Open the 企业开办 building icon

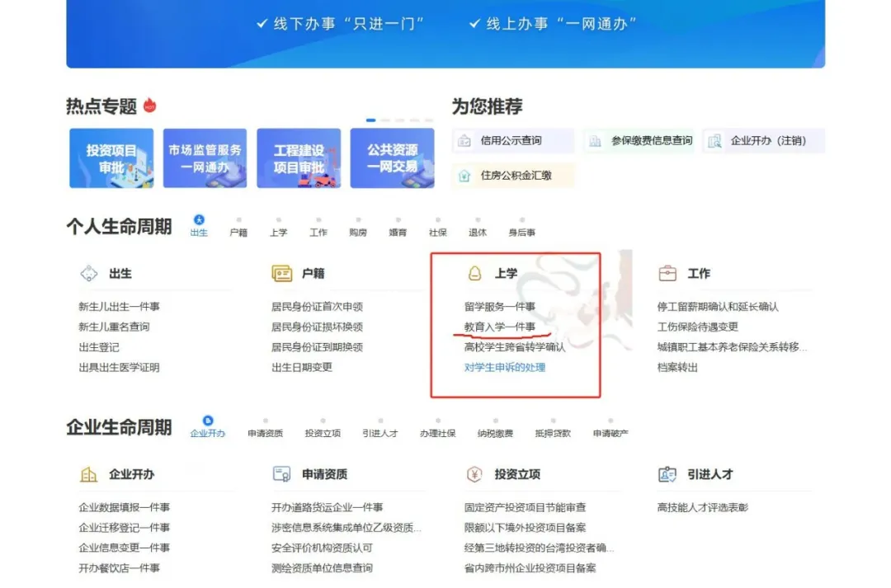(91, 474)
